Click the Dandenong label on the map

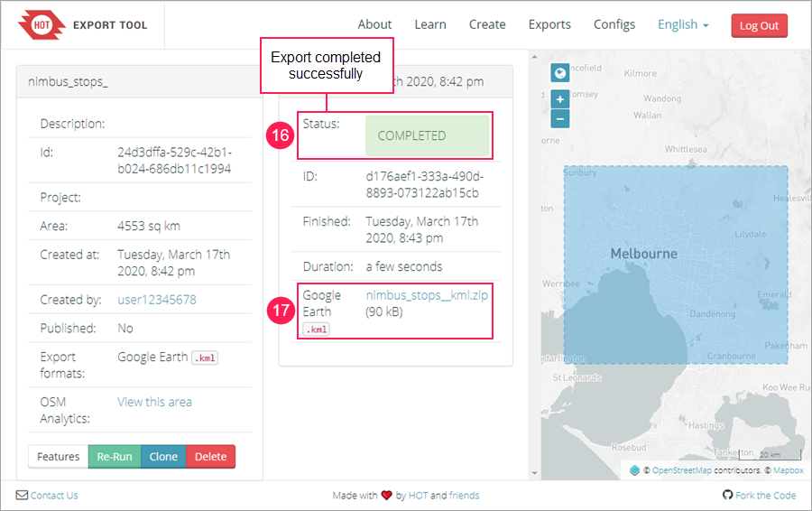713,313
